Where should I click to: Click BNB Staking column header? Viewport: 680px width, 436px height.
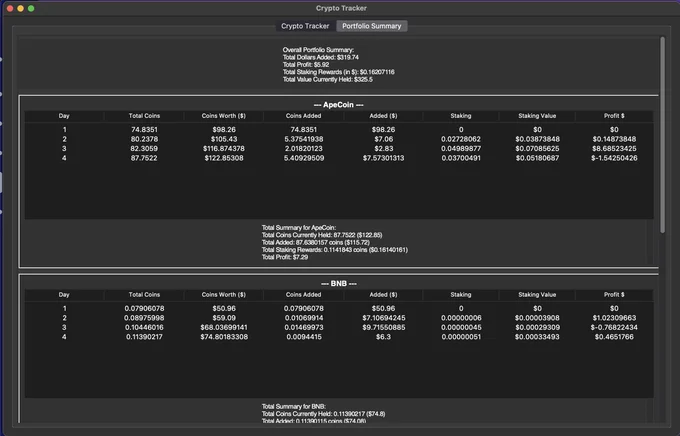(461, 295)
